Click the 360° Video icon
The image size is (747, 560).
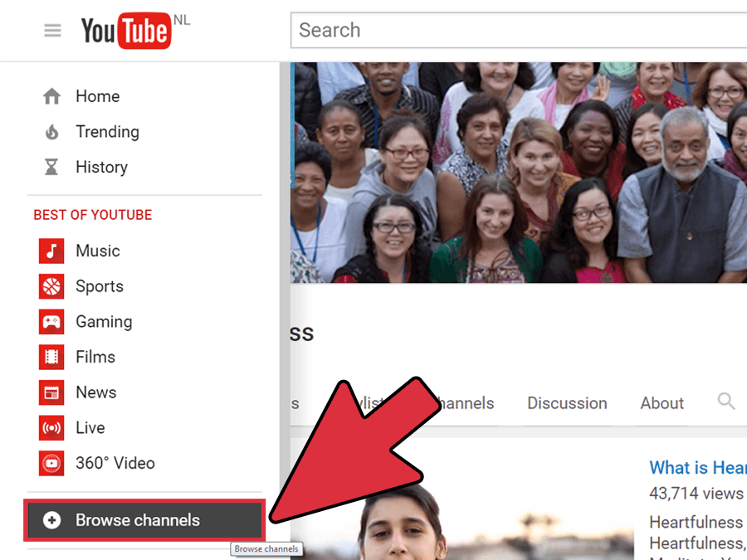(51, 463)
